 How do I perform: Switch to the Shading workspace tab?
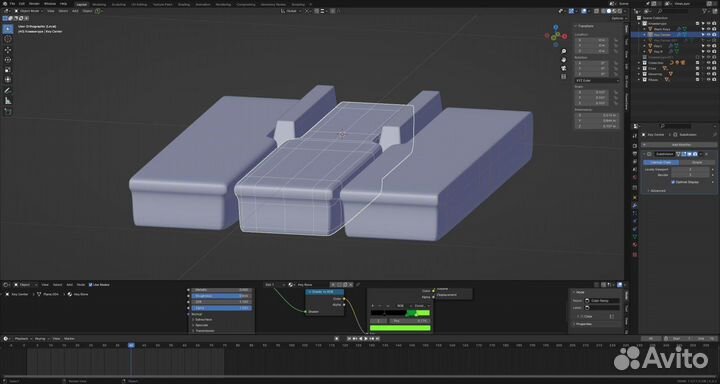tap(184, 4)
